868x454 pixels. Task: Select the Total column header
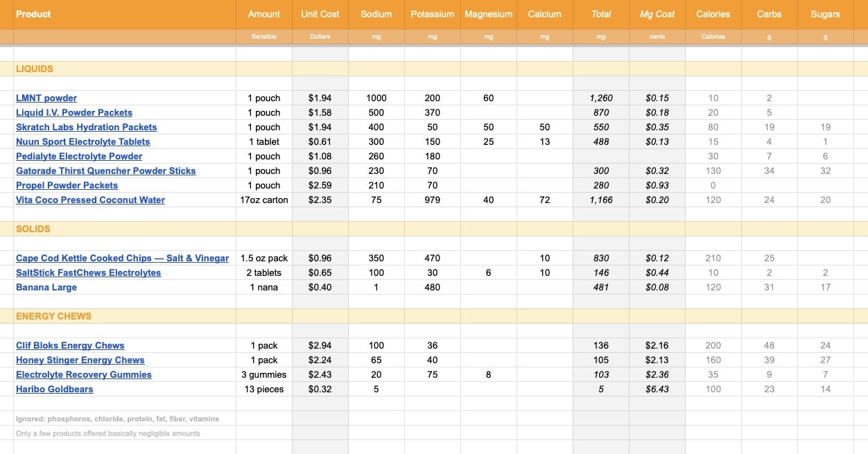coord(601,14)
